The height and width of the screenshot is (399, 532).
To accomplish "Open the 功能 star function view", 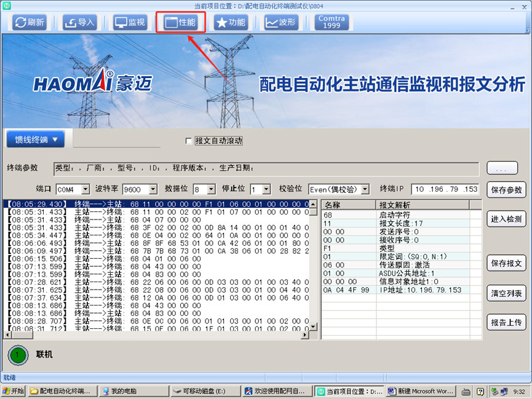I will (230, 23).
